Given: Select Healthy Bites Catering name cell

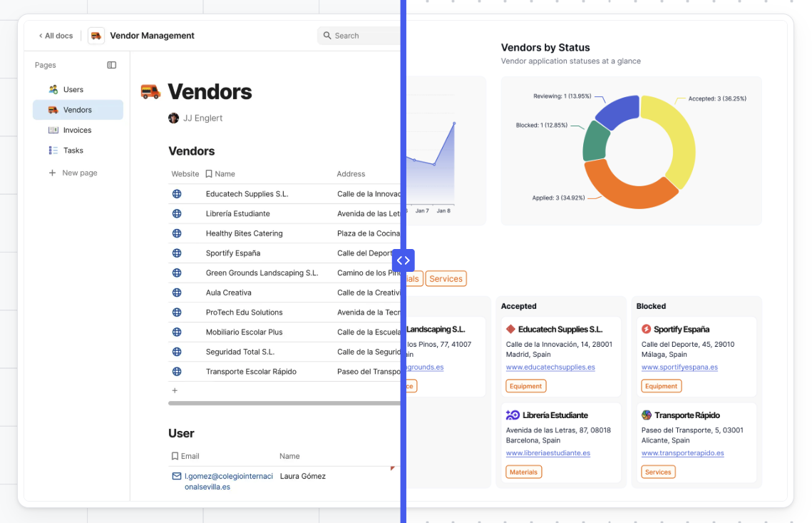Looking at the screenshot, I should tap(245, 233).
